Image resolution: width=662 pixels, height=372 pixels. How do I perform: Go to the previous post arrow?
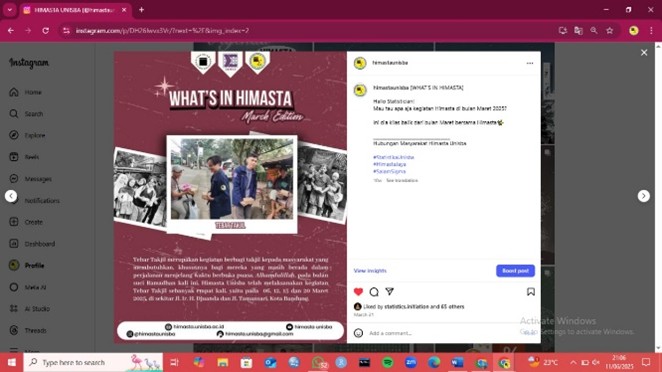11,196
